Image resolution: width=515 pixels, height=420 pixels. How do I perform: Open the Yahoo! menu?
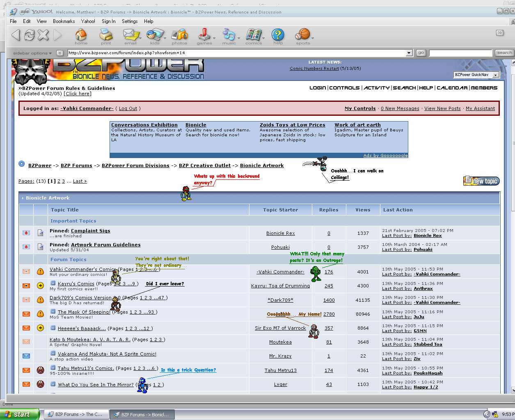[x=88, y=21]
